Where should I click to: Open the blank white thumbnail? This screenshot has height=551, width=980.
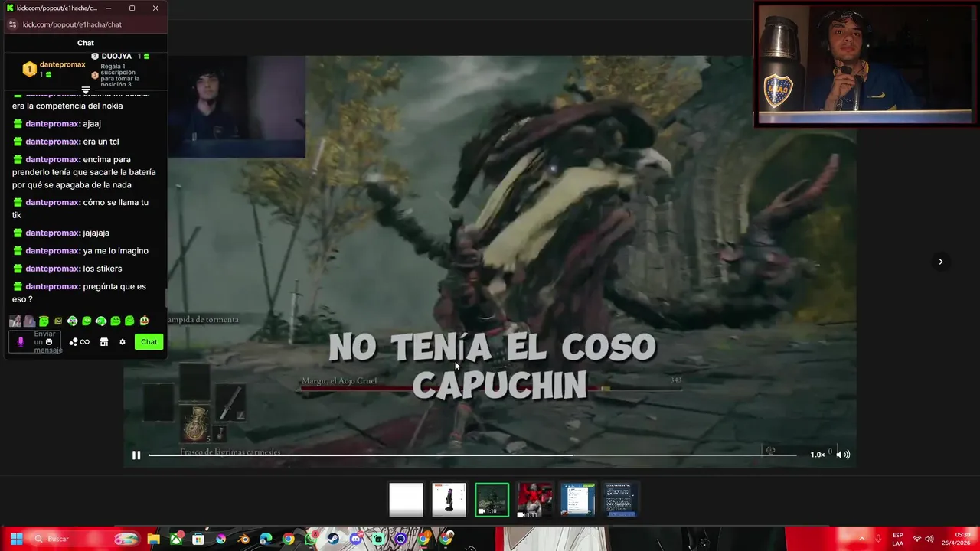pyautogui.click(x=406, y=500)
